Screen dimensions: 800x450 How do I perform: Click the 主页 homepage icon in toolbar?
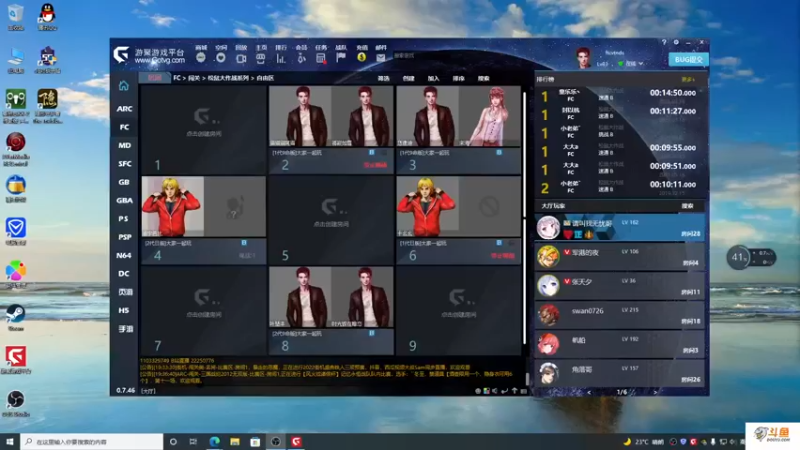tap(261, 58)
